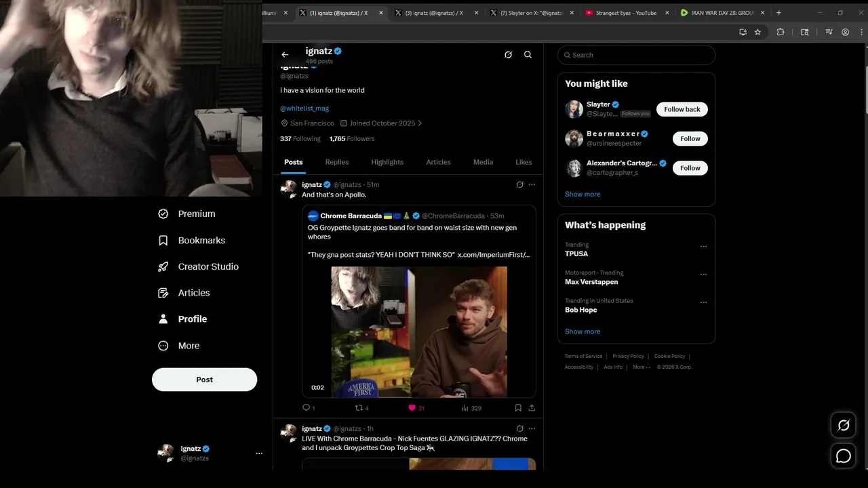Open Grok icon on 1h post

click(x=519, y=428)
